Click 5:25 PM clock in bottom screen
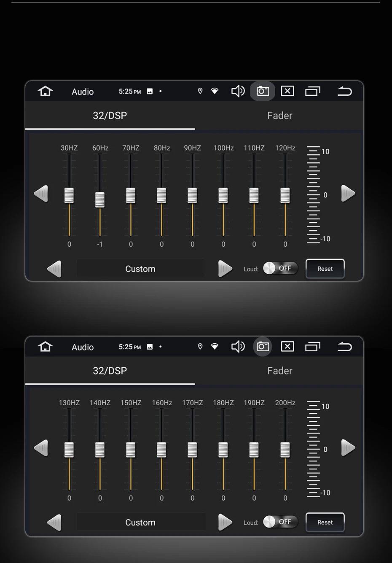The image size is (392, 563). tap(130, 347)
